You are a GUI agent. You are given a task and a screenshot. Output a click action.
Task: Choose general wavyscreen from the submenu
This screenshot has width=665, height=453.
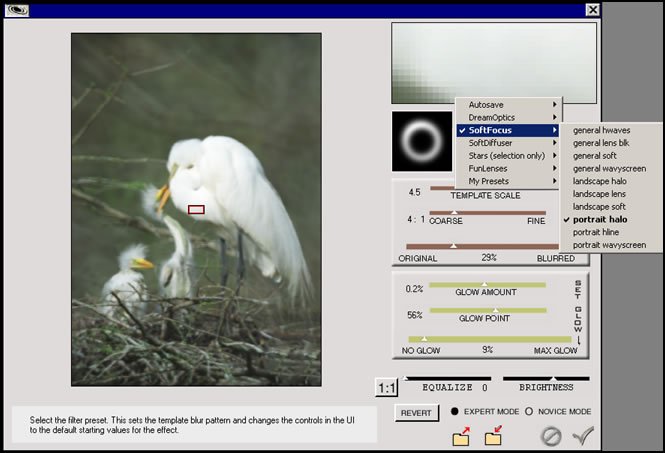[x=611, y=168]
